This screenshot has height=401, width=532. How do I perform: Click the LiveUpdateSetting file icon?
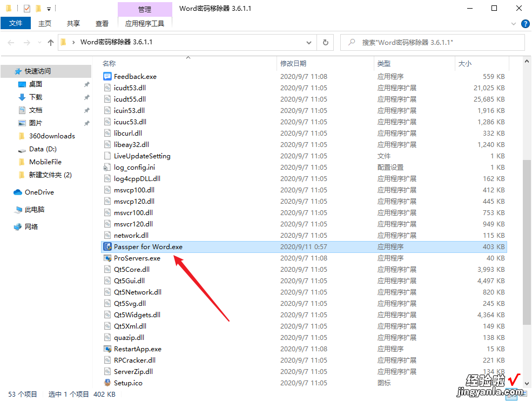click(107, 156)
